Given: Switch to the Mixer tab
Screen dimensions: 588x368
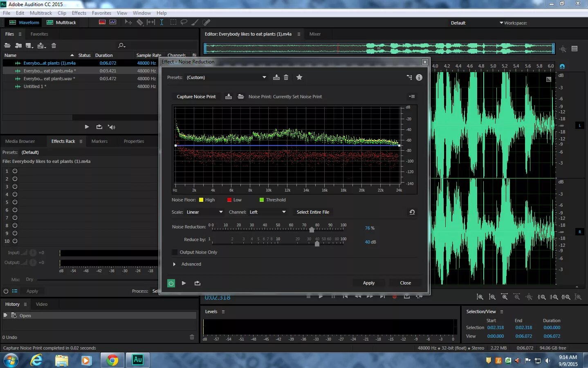Looking at the screenshot, I should [x=315, y=34].
